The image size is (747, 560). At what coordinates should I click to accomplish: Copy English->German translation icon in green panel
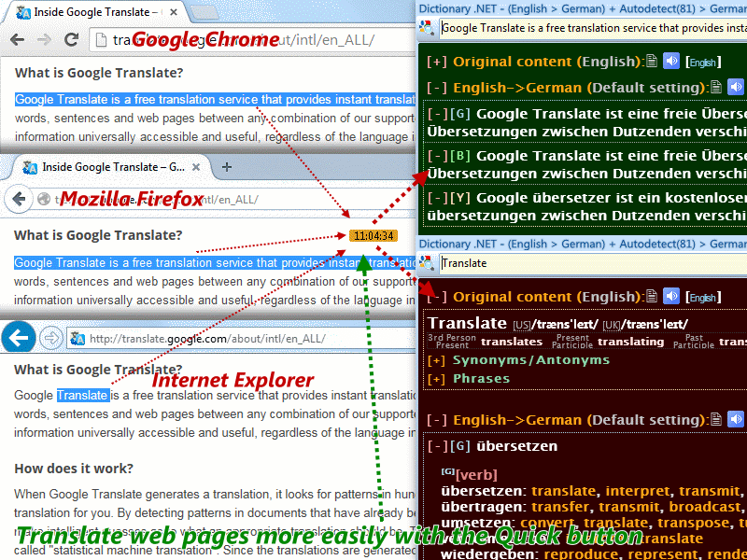716,87
